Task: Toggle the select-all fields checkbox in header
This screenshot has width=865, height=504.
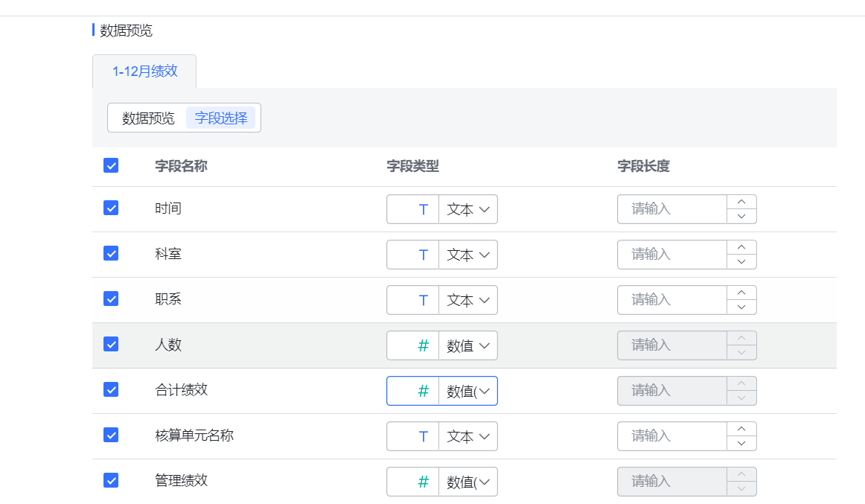Action: pyautogui.click(x=111, y=165)
